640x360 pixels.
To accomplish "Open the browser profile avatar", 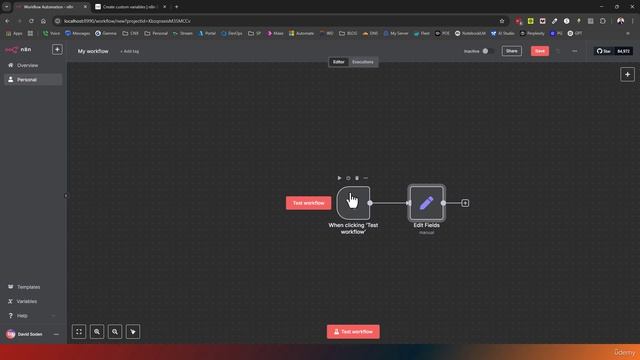I will point(620,21).
